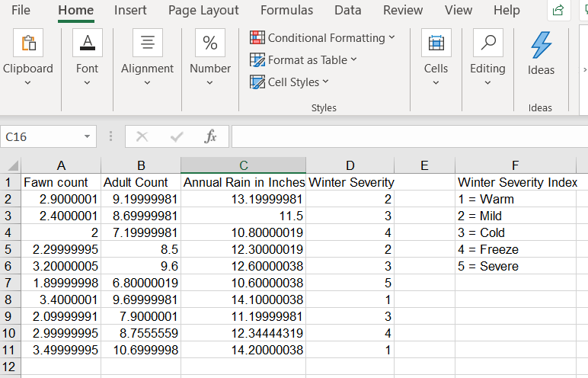Image resolution: width=588 pixels, height=378 pixels.
Task: Select the cell with value 11.5
Action: [x=244, y=216]
